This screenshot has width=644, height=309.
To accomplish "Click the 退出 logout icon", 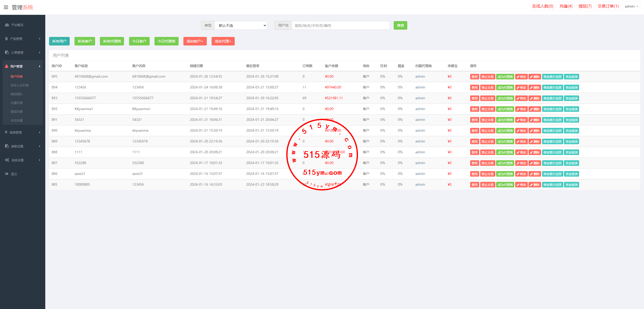I will point(7,174).
